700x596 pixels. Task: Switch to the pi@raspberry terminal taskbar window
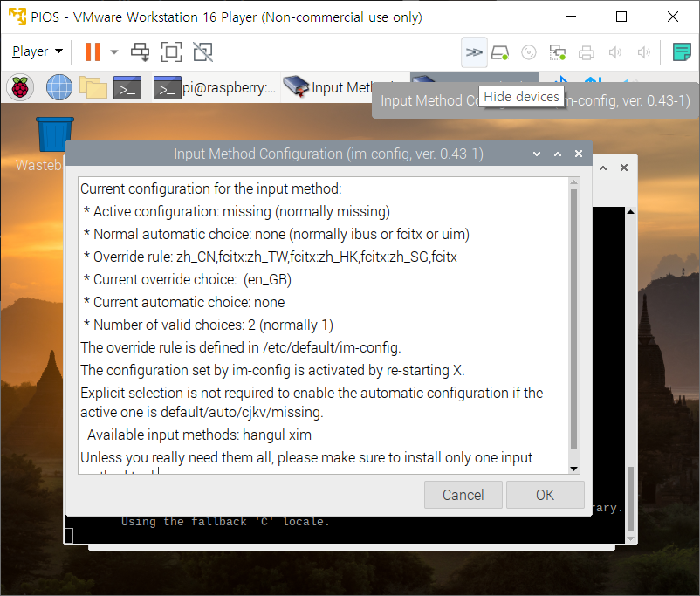tap(215, 87)
